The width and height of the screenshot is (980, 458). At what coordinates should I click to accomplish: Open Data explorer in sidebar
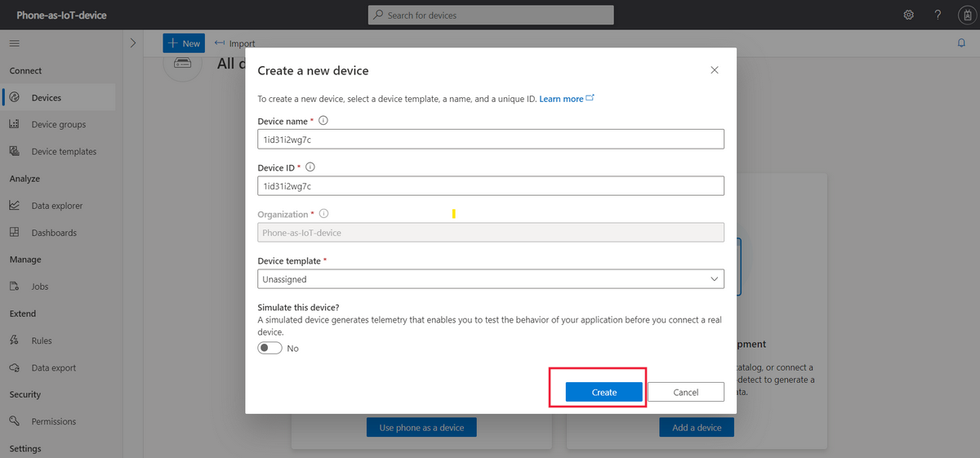tap(58, 206)
